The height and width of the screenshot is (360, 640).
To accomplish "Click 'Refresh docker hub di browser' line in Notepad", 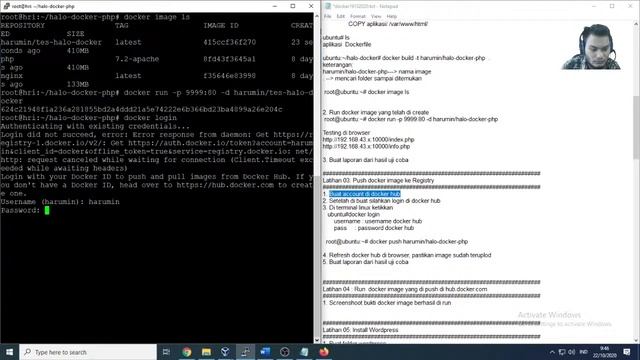I will [407, 255].
